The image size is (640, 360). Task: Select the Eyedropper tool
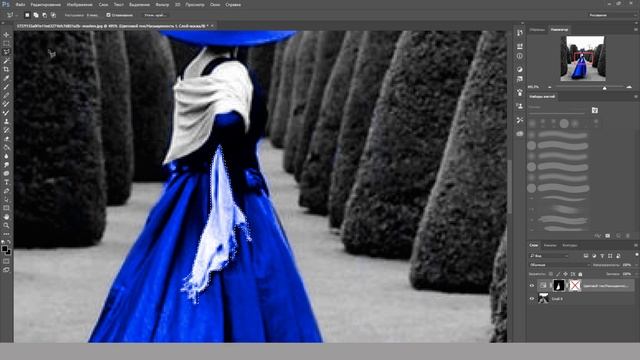(x=6, y=78)
